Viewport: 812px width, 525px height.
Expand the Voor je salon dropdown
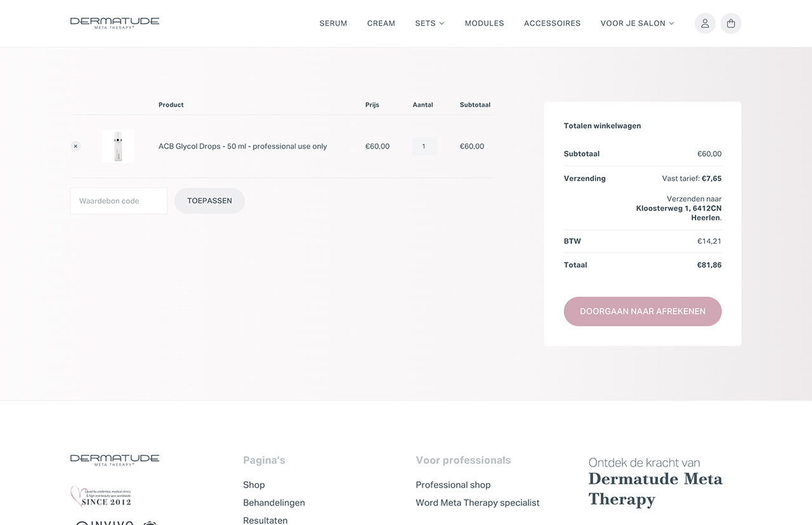[637, 23]
